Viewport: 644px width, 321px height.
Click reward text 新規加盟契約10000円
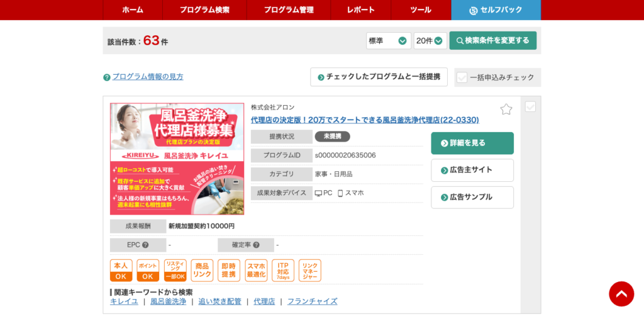202,226
